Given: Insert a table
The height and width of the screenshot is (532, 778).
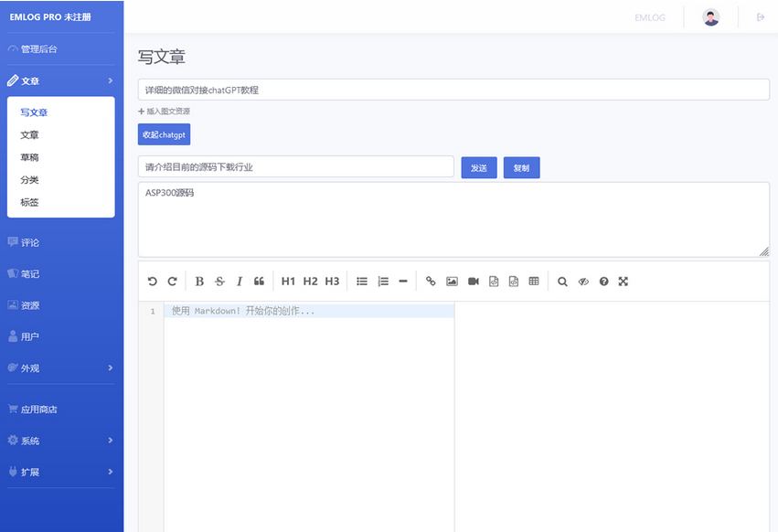Looking at the screenshot, I should point(534,282).
